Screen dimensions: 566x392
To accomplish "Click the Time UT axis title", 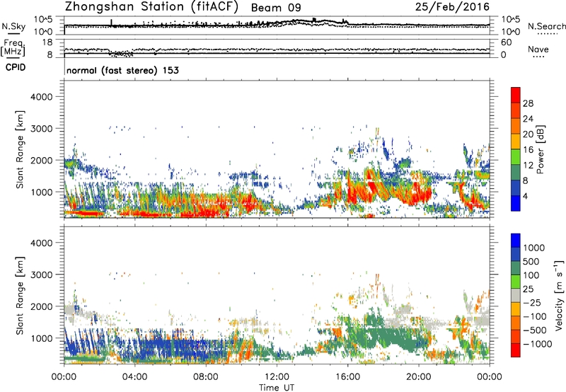I will coord(277,388).
